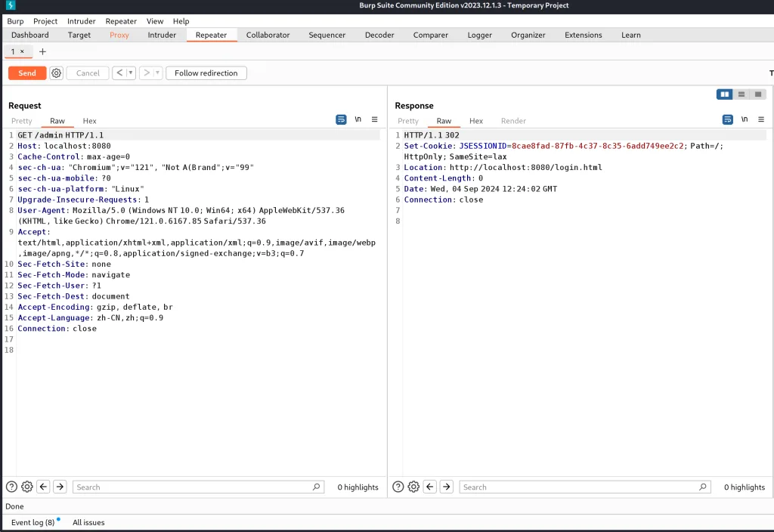Show non-printable characters in Response panel

(745, 119)
